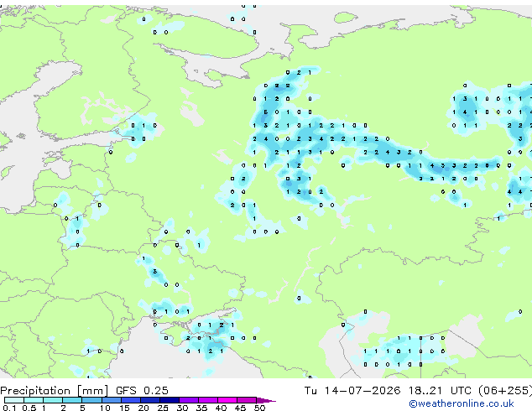Click the 'GFS 0.25' model label

click(142, 391)
